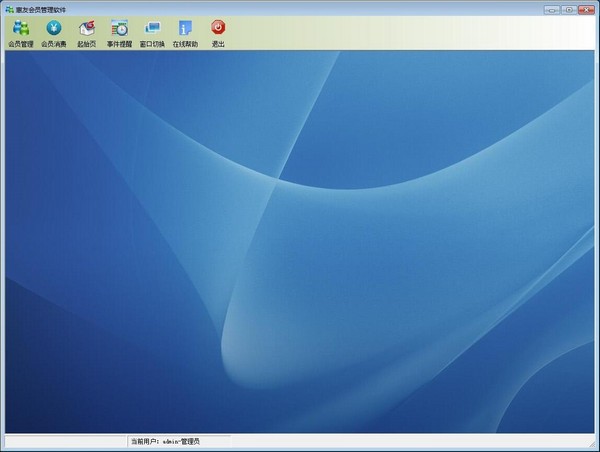Click the 会员消费 yen coin icon
Image resolution: width=600 pixels, height=452 pixels.
click(x=54, y=28)
